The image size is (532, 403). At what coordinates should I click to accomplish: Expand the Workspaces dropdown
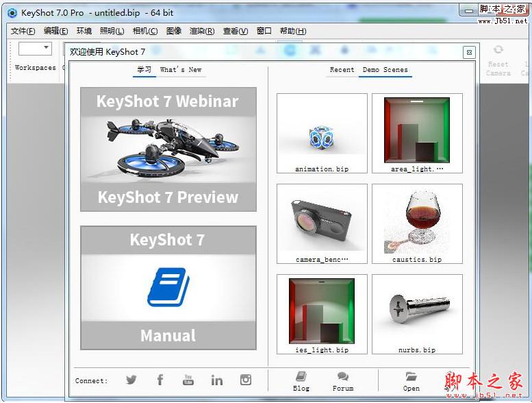[x=35, y=49]
